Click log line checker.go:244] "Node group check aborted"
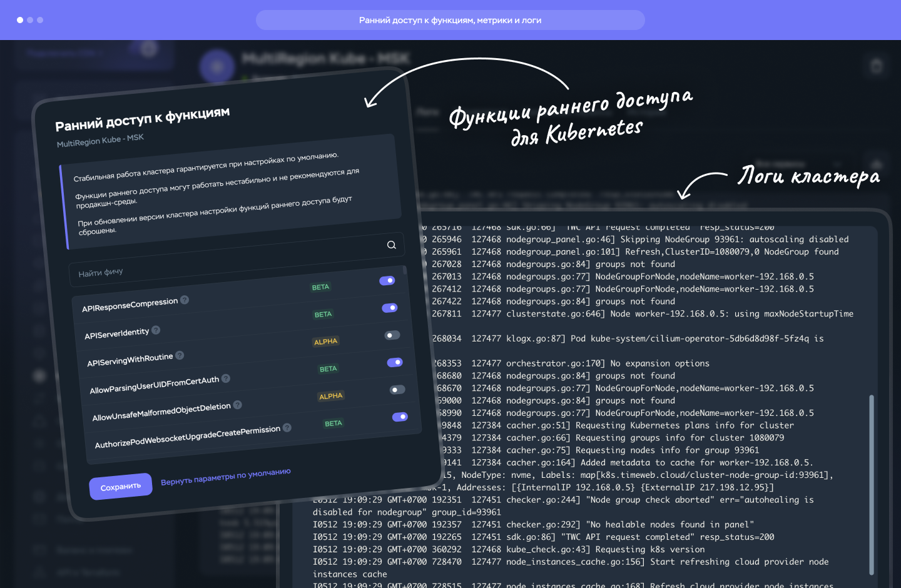The height and width of the screenshot is (588, 901). 563,499
